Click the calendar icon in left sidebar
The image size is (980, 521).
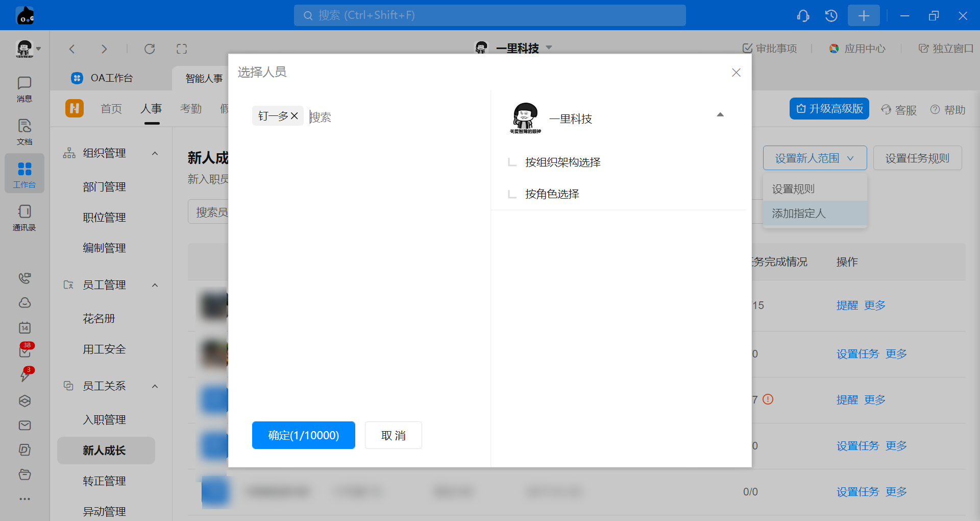(x=24, y=327)
